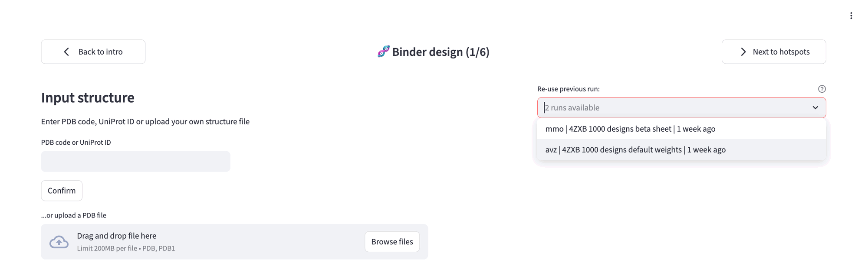
Task: Click the DNA emoji in the page title
Action: pyautogui.click(x=384, y=52)
